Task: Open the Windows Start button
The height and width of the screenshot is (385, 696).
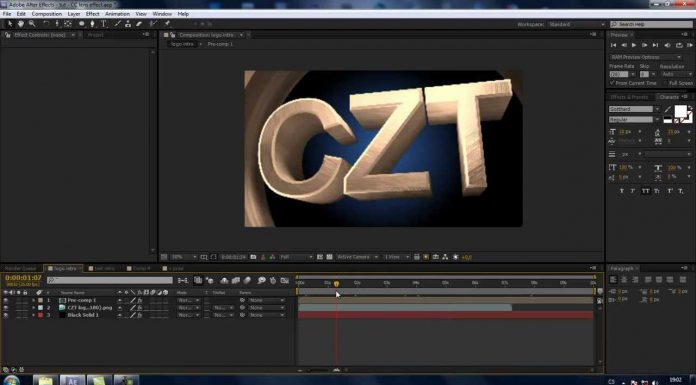Action: [11, 381]
